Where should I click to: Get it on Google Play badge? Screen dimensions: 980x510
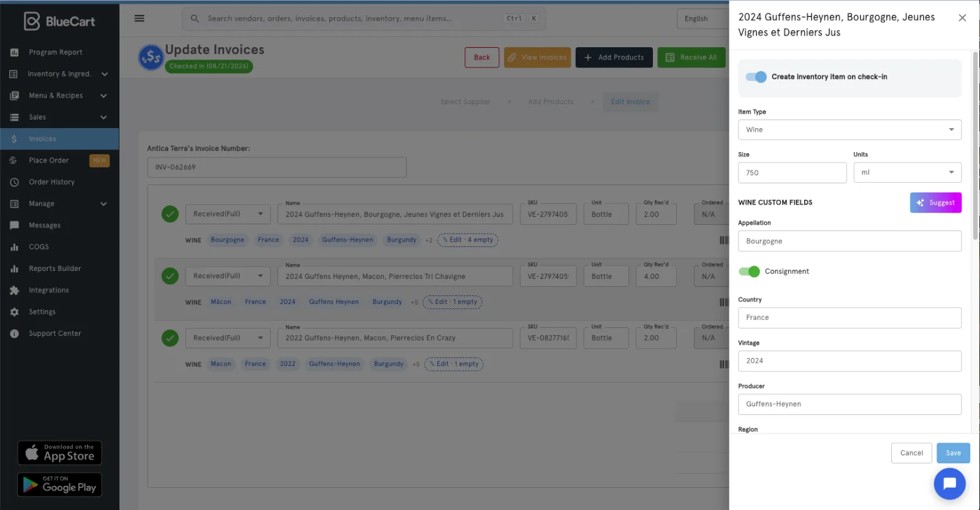click(x=59, y=485)
